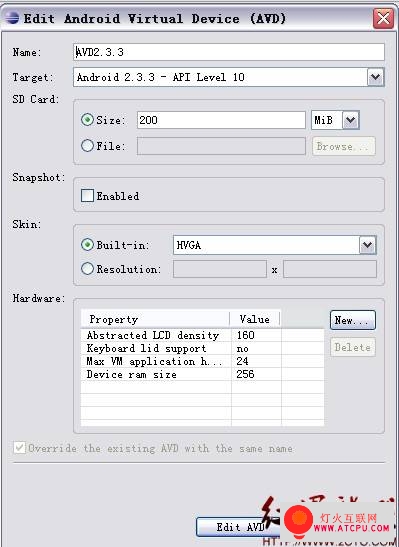Select the Abstracted LCD density row
Viewport: 399px width, 547px height.
pyautogui.click(x=202, y=335)
